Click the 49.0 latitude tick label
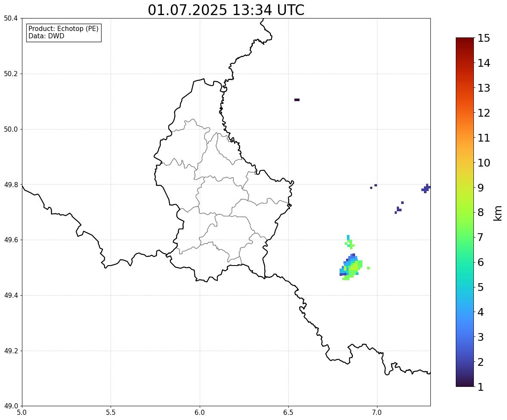Image resolution: width=507 pixels, height=420 pixels. click(x=11, y=406)
